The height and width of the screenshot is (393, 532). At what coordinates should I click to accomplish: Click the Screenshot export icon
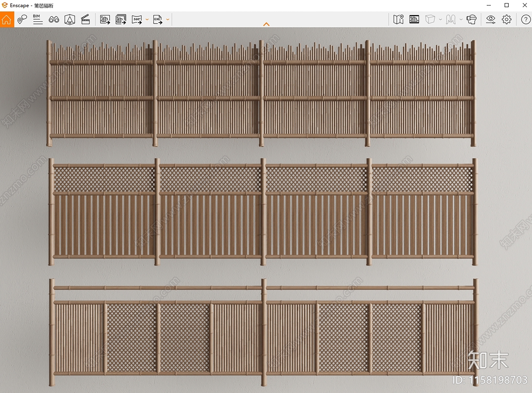[105, 20]
